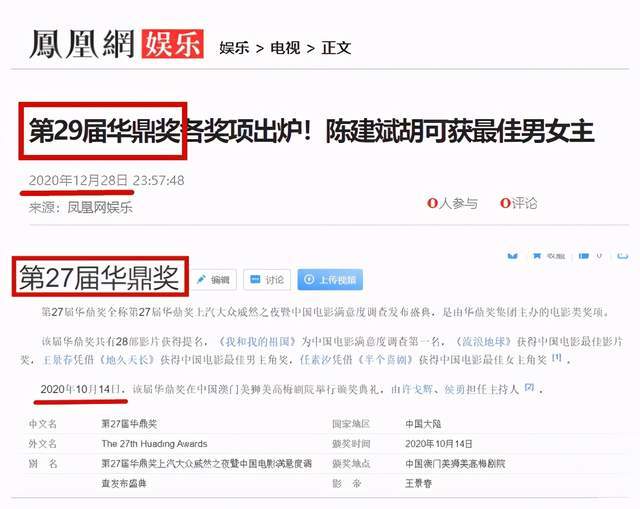Image resolution: width=640 pixels, height=509 pixels.
Task: Click the pencil 编辑 edit button
Action: [213, 280]
